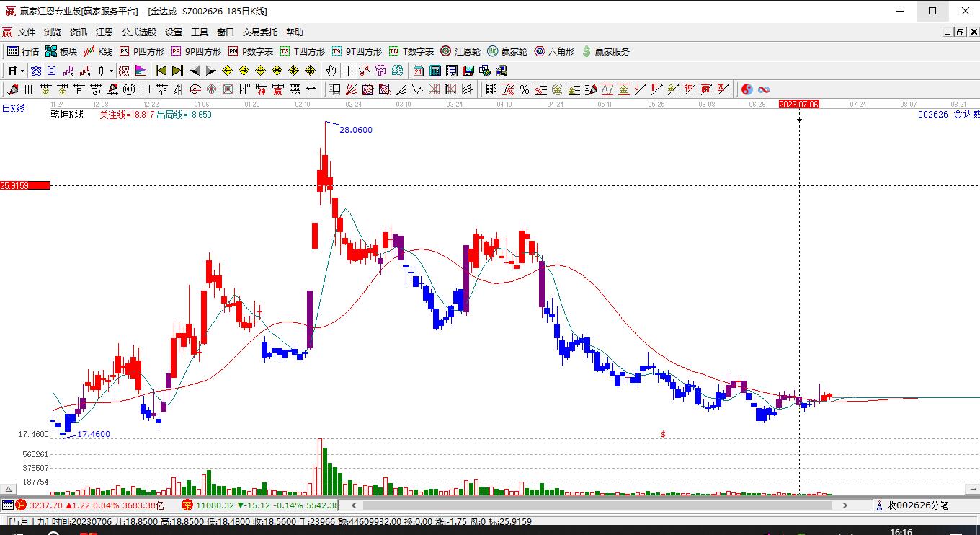Select the red pencil drawing tool
The image size is (980, 535).
12,89
